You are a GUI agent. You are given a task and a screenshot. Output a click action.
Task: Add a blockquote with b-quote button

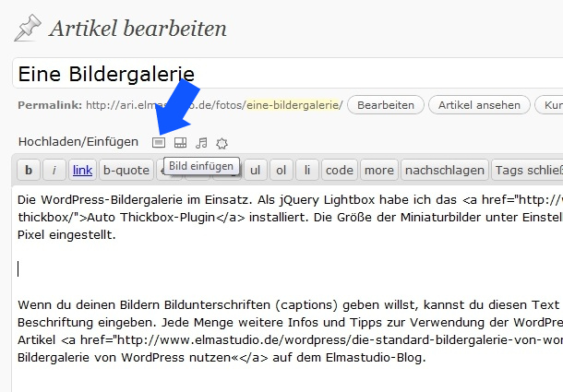[x=126, y=170]
